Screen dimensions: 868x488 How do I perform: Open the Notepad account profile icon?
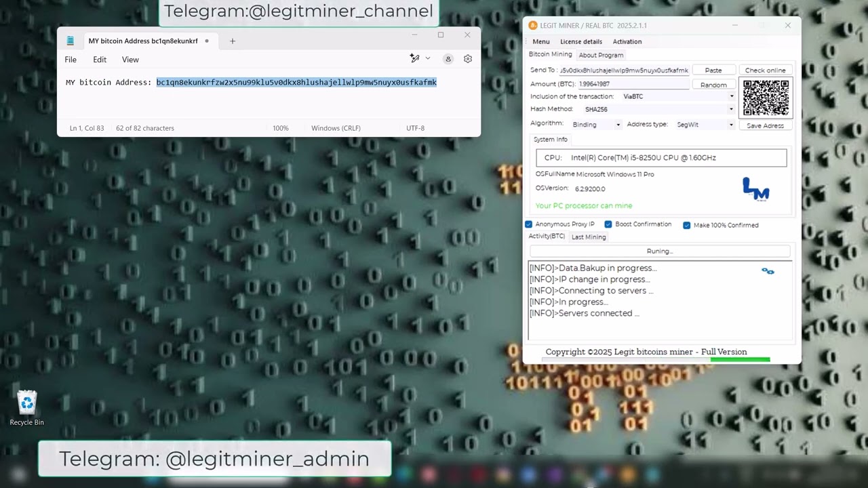click(x=448, y=59)
